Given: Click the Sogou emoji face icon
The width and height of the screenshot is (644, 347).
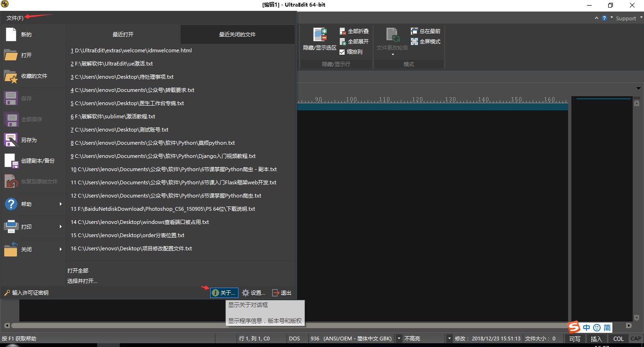Looking at the screenshot, I should tap(597, 328).
